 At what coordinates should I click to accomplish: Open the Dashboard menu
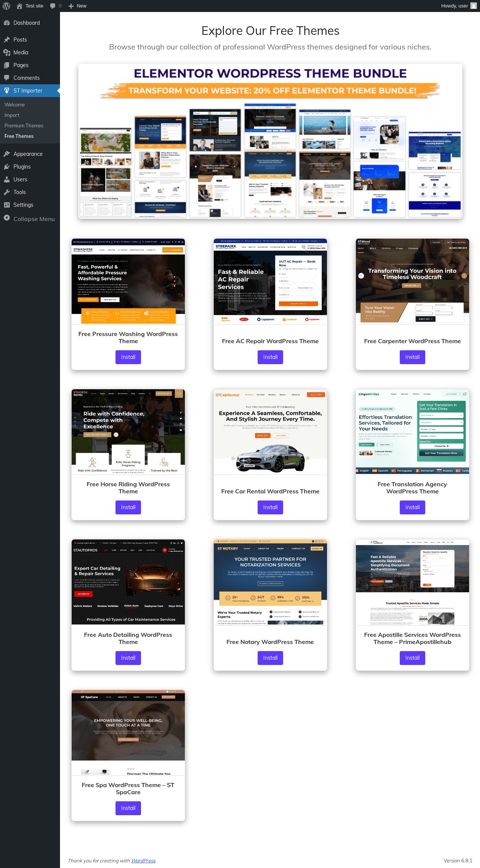click(x=30, y=23)
